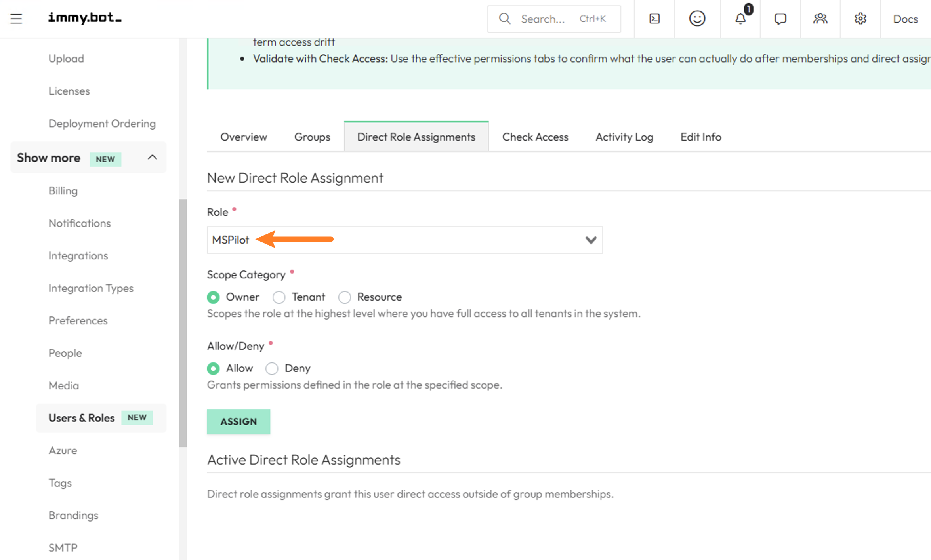Screen dimensions: 931x560
Task: Open the Docs link
Action: tap(906, 19)
